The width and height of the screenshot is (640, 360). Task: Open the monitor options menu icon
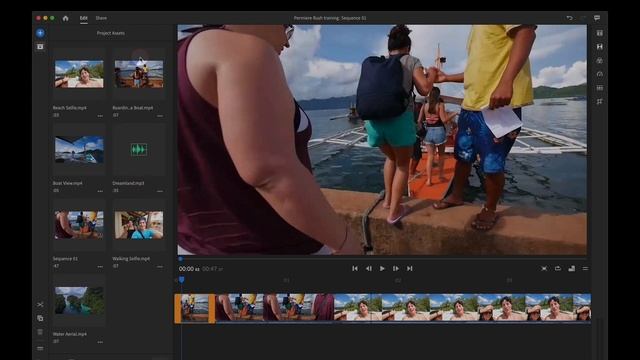(x=585, y=269)
